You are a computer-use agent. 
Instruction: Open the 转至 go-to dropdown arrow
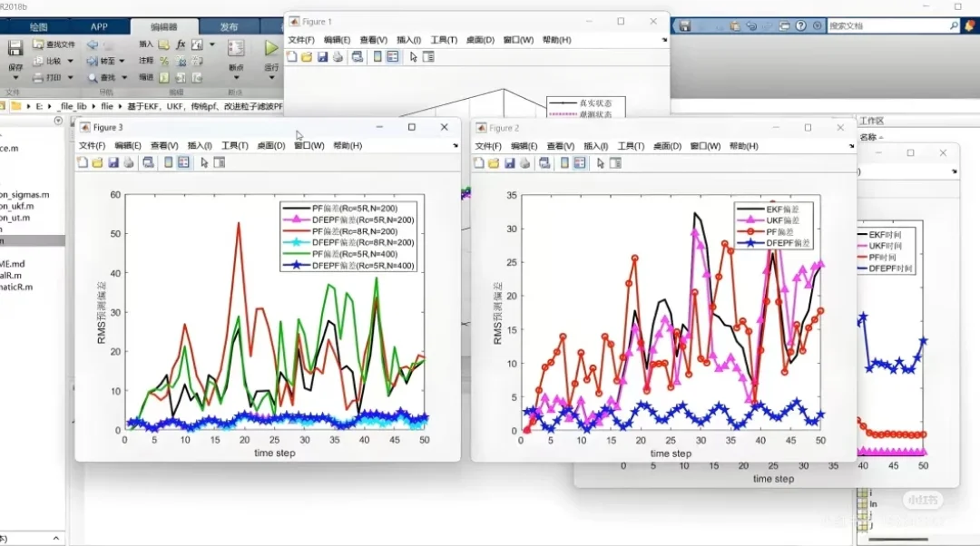pos(122,62)
